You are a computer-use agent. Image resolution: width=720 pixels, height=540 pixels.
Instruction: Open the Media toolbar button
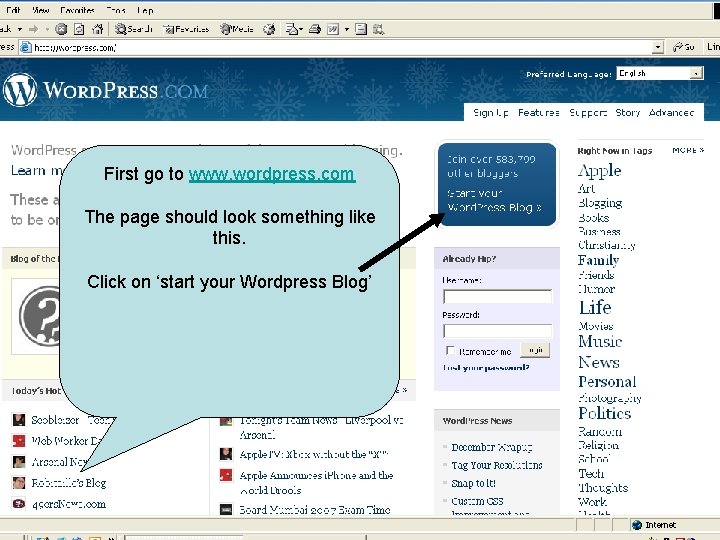click(x=236, y=29)
